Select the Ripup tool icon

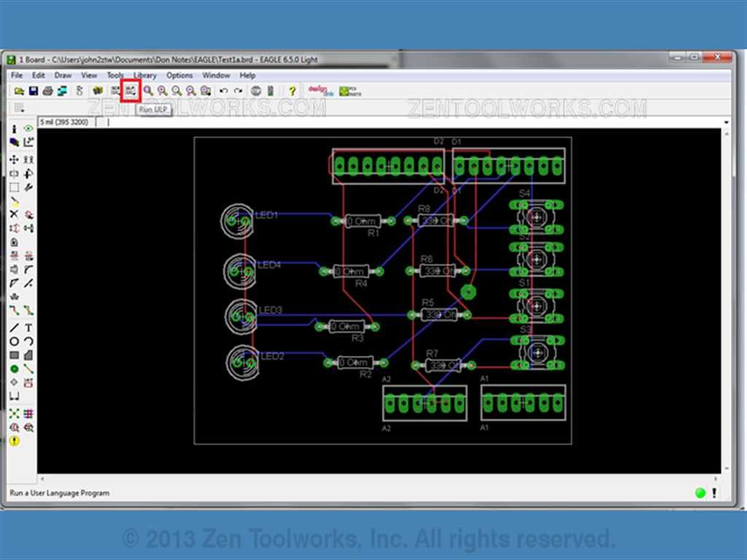pyautogui.click(x=28, y=311)
